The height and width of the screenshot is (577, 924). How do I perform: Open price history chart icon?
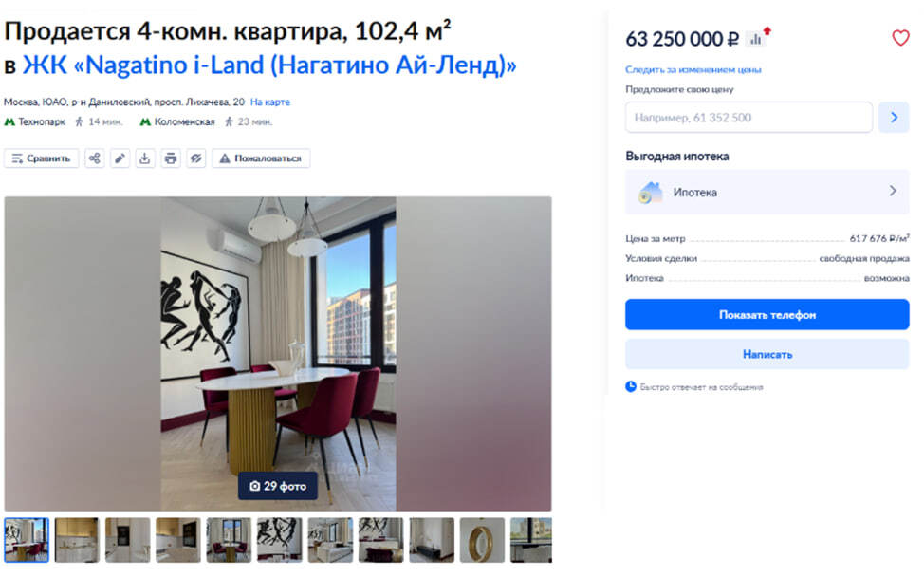[x=756, y=40]
